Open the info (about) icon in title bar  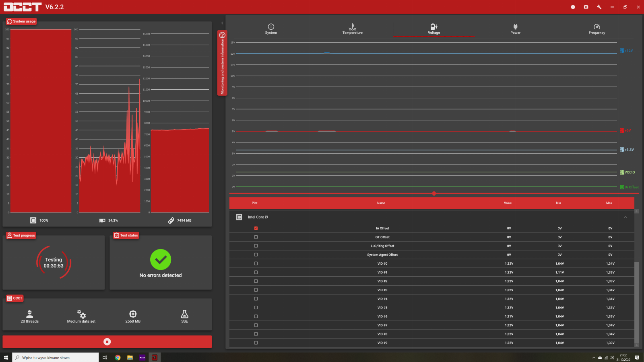coord(573,7)
